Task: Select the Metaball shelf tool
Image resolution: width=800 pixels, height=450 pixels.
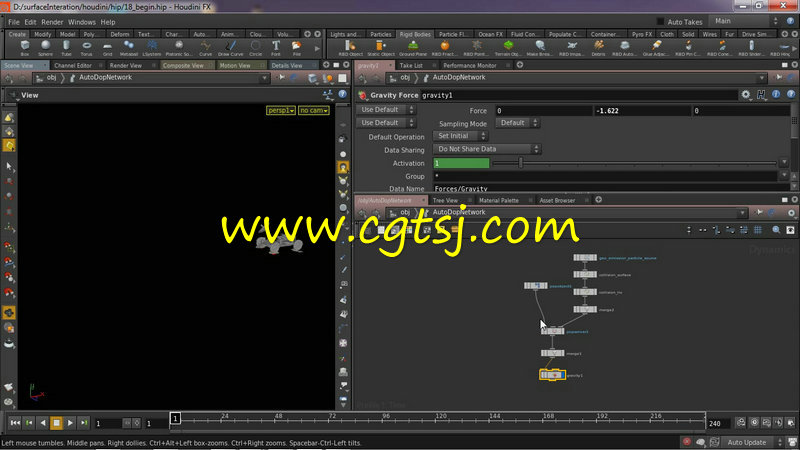Action: 129,48
